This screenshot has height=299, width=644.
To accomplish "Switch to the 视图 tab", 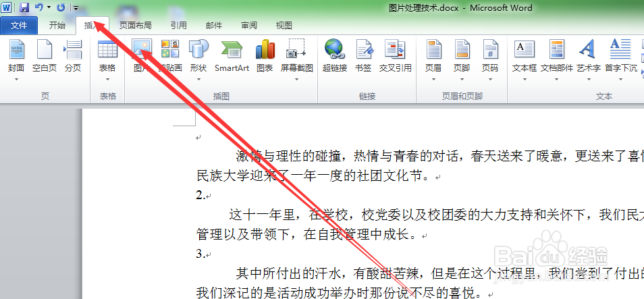I will click(x=284, y=26).
